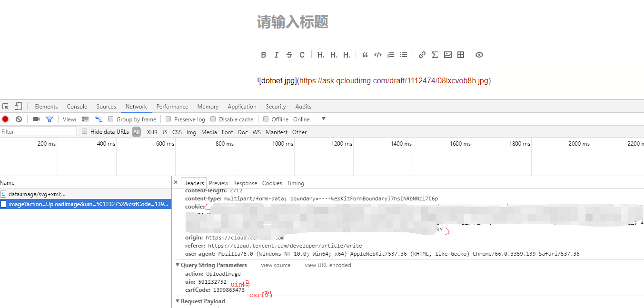
Task: Toggle the device toolbar in DevTools
Action: 18,106
